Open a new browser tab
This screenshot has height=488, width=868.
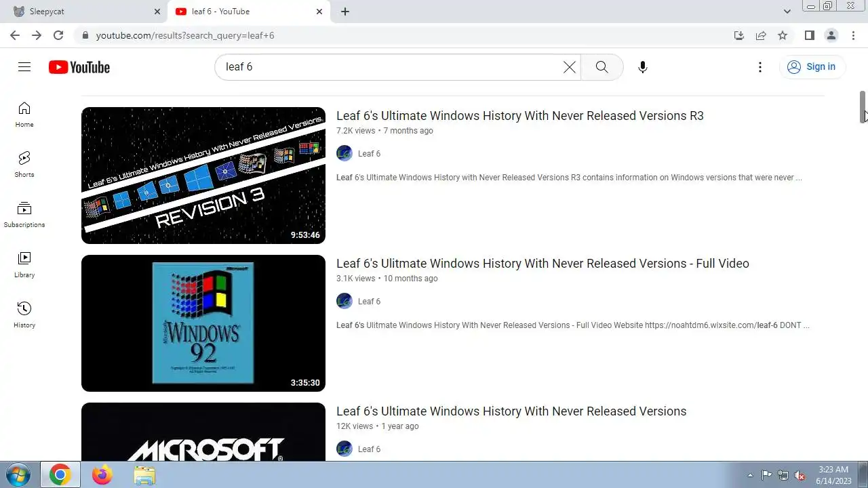coord(345,12)
